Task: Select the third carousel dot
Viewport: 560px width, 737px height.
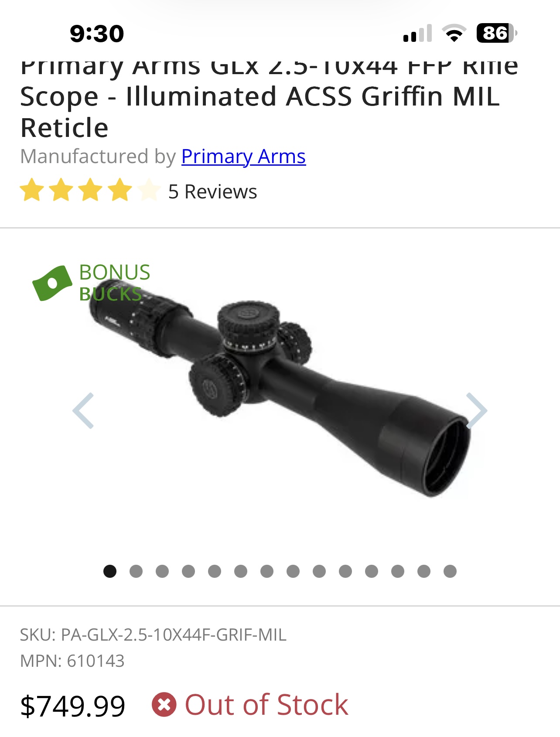Action: pyautogui.click(x=162, y=571)
